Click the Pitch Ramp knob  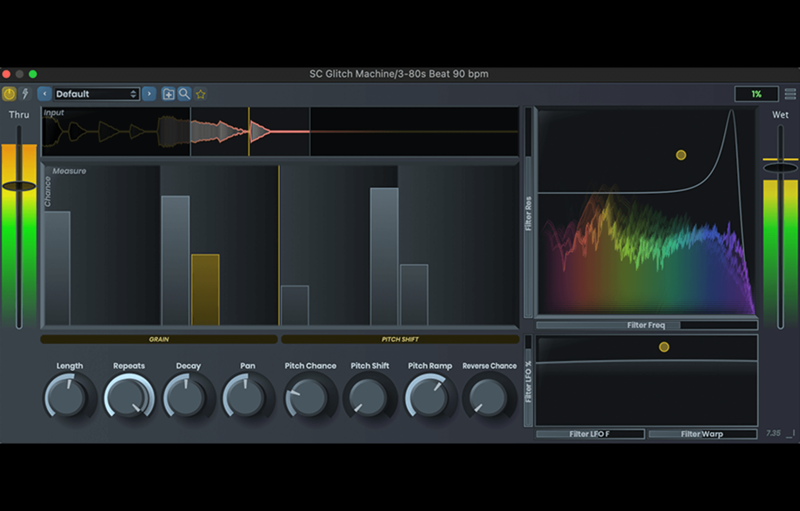[x=429, y=396]
